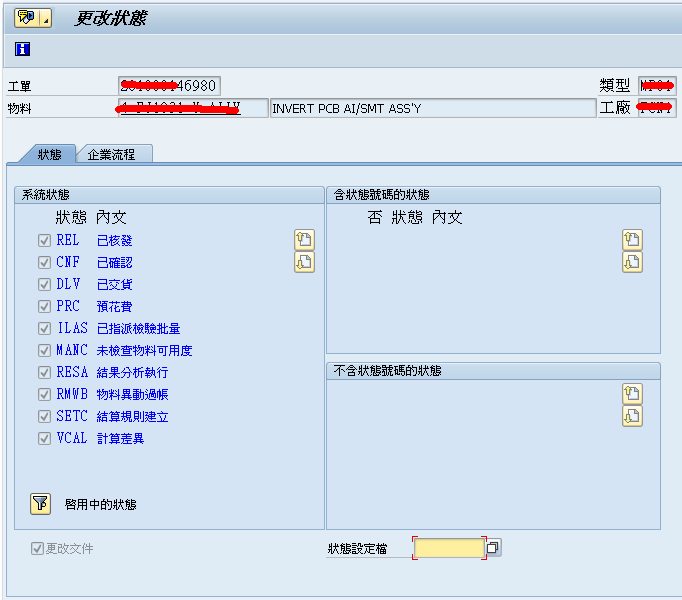682x600 pixels.
Task: Toggle the PRC 預花費 checkbox
Action: [x=44, y=306]
